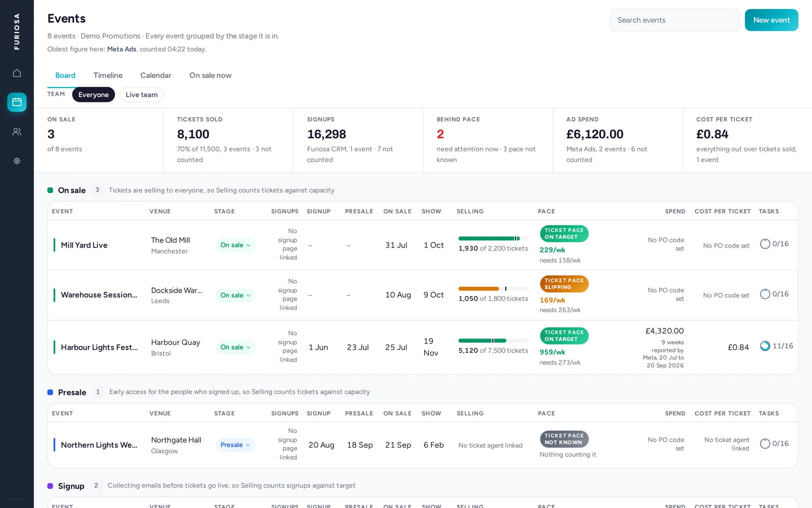Click the Behind Pace summary card
812x508 pixels.
488,140
